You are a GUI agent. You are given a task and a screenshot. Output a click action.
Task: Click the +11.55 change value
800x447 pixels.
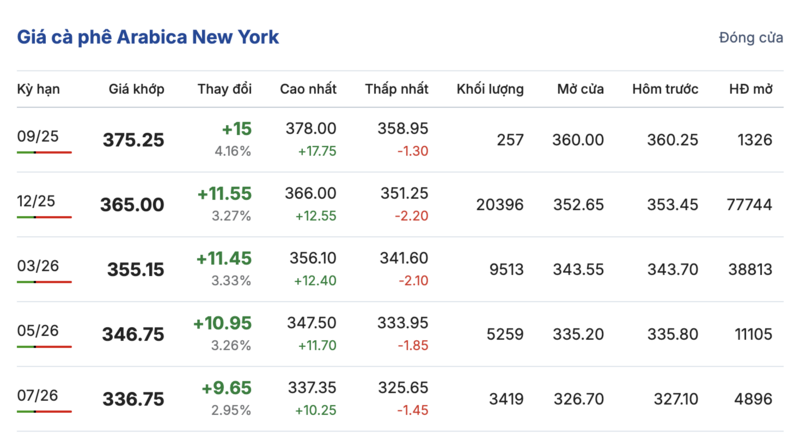point(224,194)
